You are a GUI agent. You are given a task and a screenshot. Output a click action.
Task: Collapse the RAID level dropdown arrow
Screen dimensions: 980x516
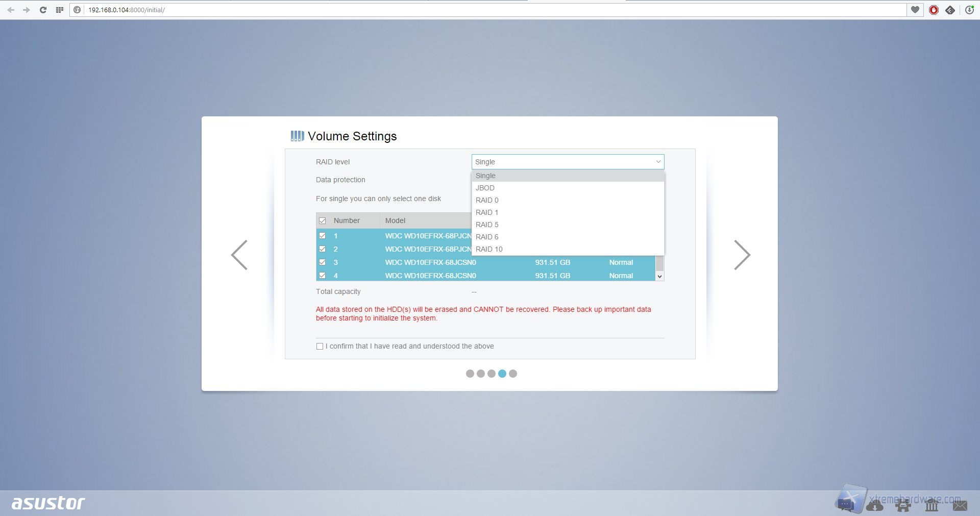point(658,162)
